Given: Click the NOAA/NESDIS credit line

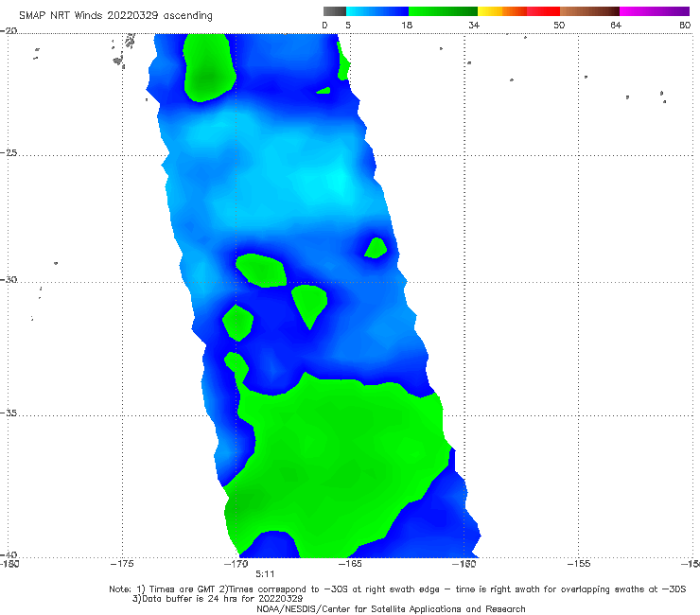Looking at the screenshot, I should pos(391,608).
